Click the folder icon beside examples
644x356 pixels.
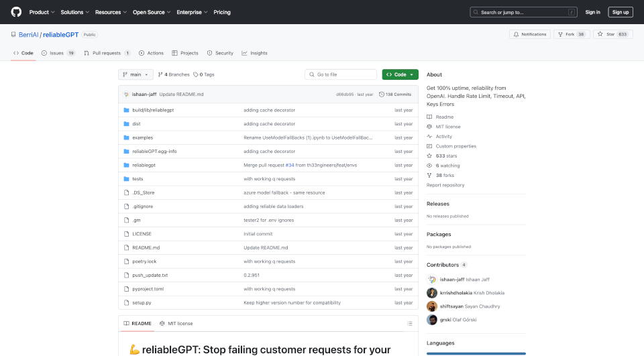(x=127, y=137)
